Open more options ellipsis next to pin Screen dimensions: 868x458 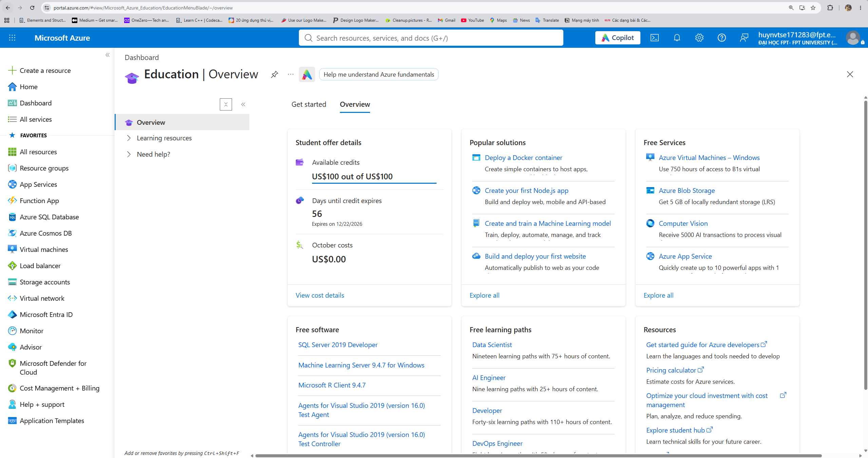click(291, 74)
